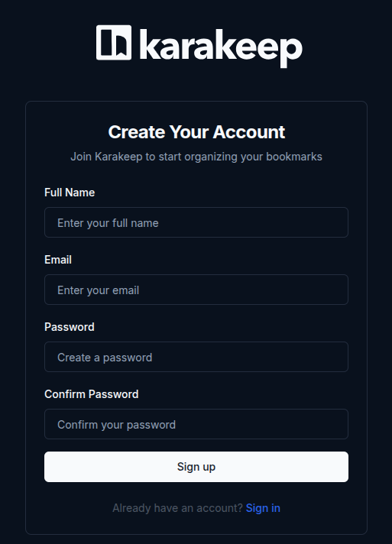Open the Sign in link
This screenshot has height=544, width=392.
click(x=263, y=508)
